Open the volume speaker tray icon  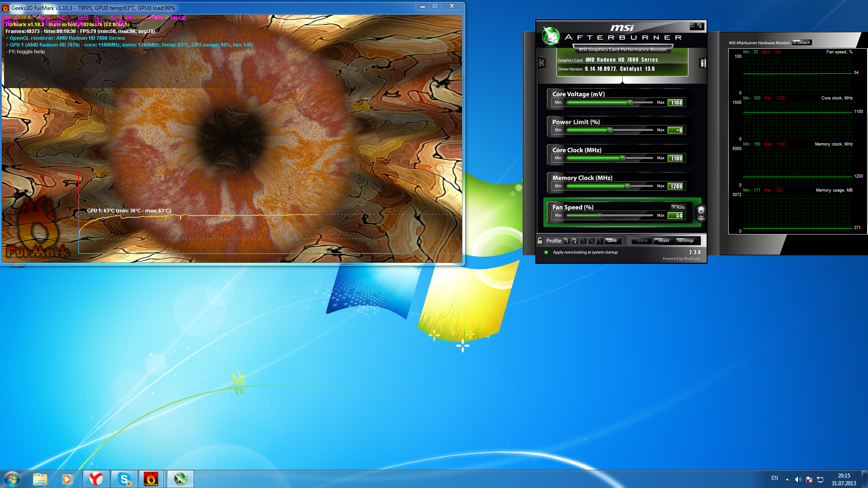(x=798, y=479)
